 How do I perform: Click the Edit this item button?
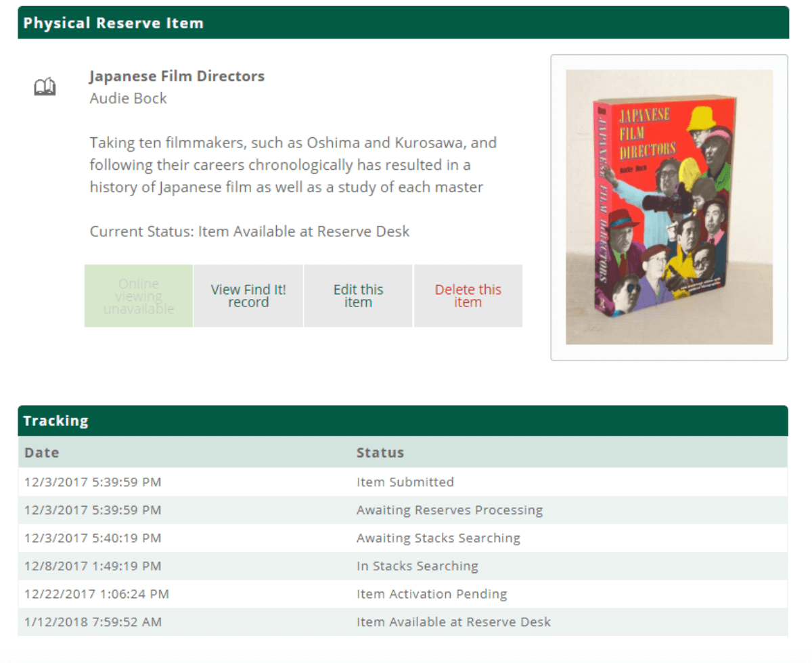pyautogui.click(x=358, y=296)
